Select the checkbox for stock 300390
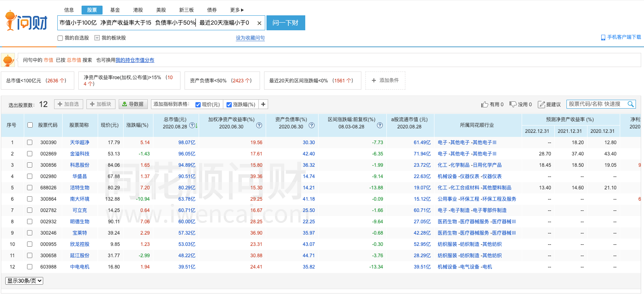The width and height of the screenshot is (644, 298). pyautogui.click(x=29, y=143)
